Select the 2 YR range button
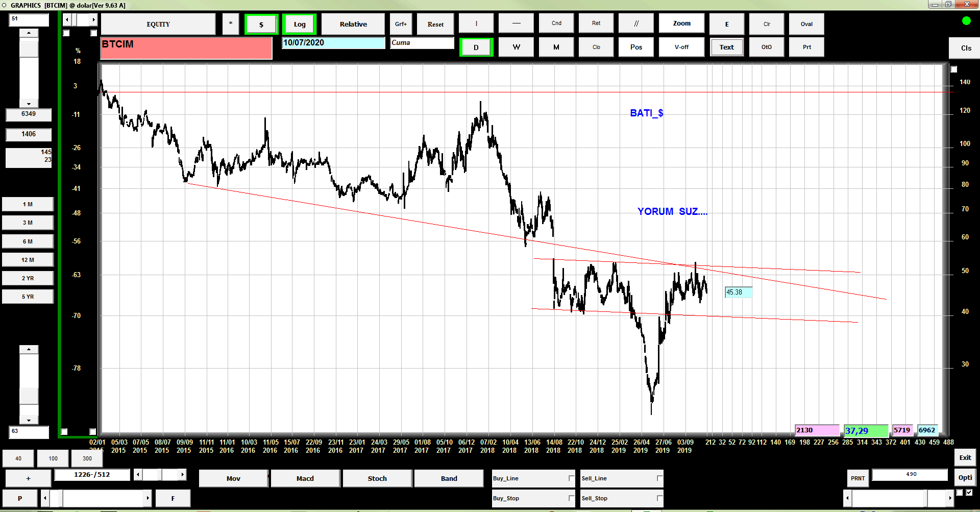Viewport: 980px width, 512px height. coord(28,278)
